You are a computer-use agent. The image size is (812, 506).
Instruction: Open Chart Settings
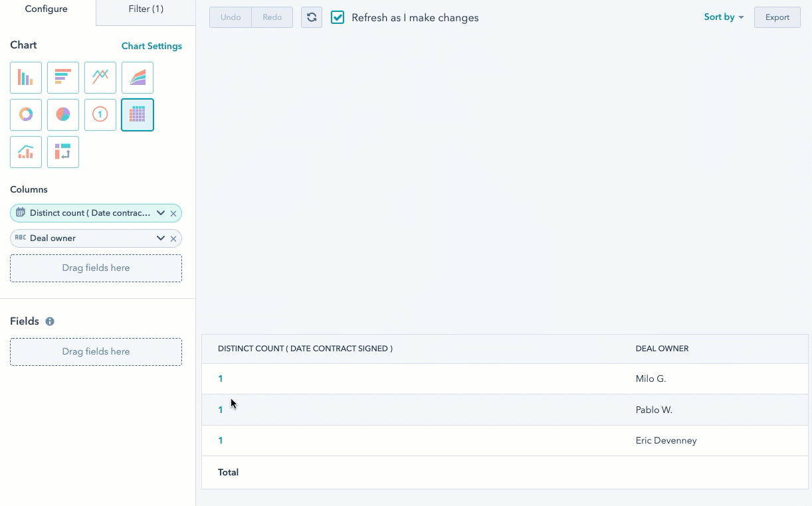pyautogui.click(x=152, y=46)
